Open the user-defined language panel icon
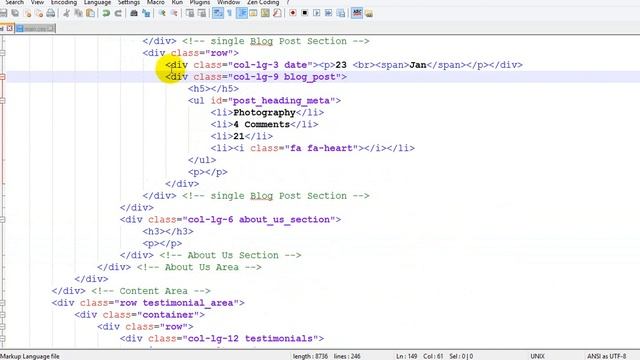The height and width of the screenshot is (360, 640). click(253, 13)
